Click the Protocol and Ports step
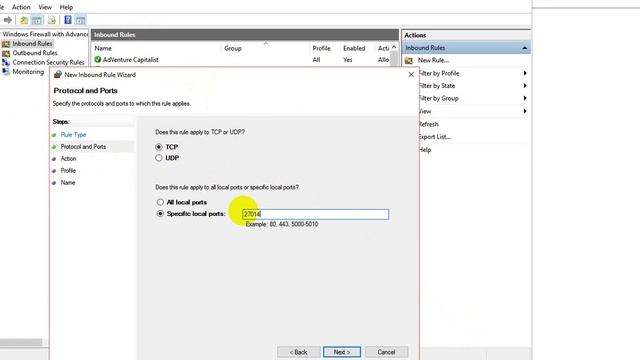Viewport: 640px width, 360px height. (83, 147)
